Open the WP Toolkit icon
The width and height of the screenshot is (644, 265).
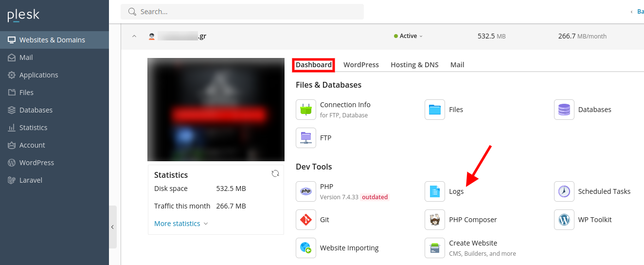[x=564, y=220]
